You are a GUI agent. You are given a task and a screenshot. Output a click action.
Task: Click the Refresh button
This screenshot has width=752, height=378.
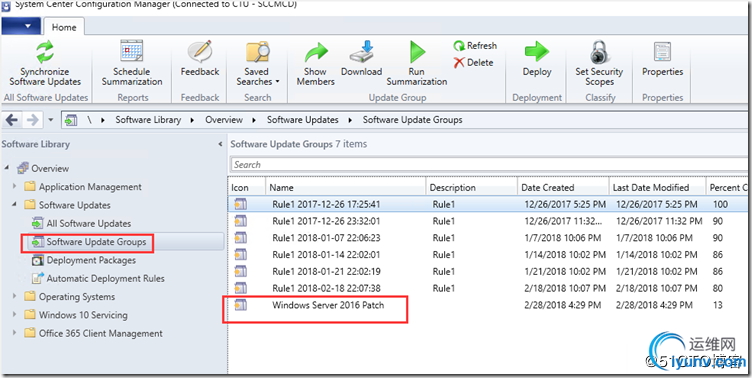475,46
